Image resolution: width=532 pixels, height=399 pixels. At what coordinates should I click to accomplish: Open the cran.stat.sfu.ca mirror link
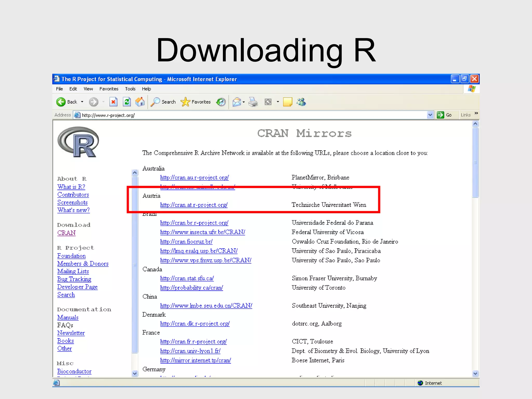click(187, 278)
